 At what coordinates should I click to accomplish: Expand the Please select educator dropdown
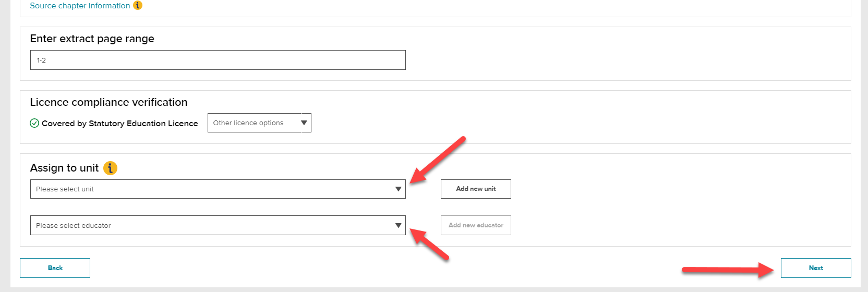218,225
